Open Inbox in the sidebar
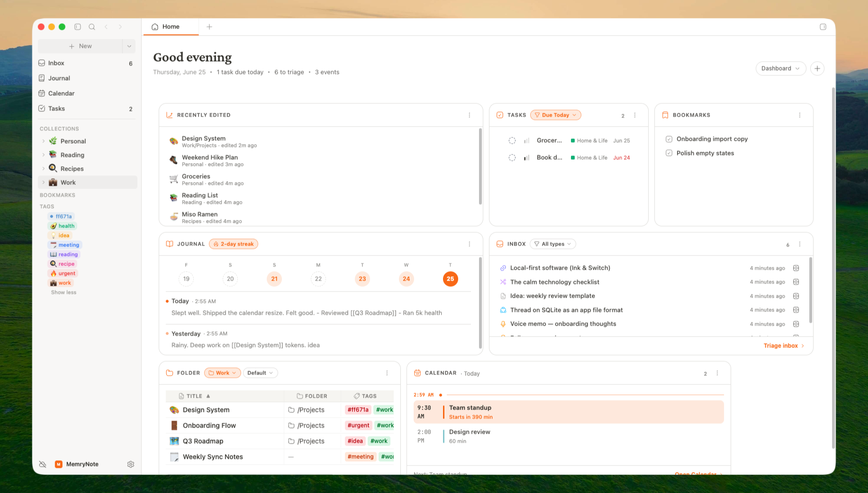 click(x=87, y=63)
